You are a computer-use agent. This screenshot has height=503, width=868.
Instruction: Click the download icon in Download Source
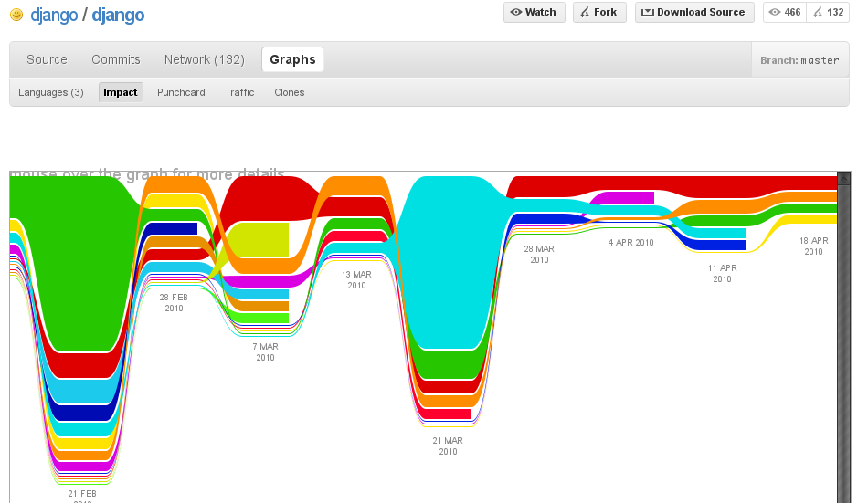pyautogui.click(x=648, y=12)
